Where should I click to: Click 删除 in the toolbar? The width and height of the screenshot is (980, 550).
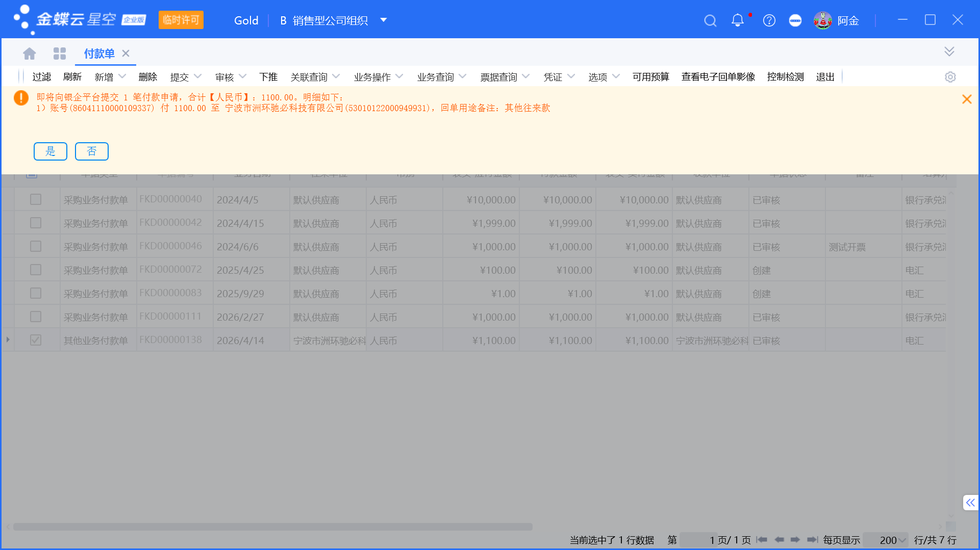(148, 77)
